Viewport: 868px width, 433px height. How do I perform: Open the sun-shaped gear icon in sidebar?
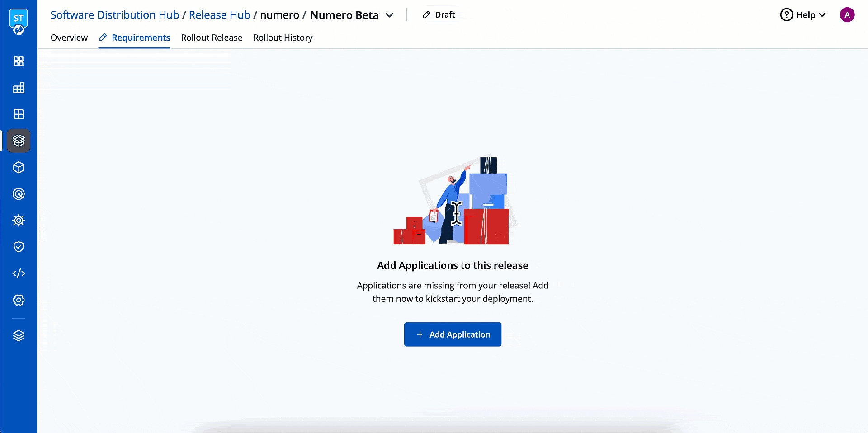pos(19,221)
